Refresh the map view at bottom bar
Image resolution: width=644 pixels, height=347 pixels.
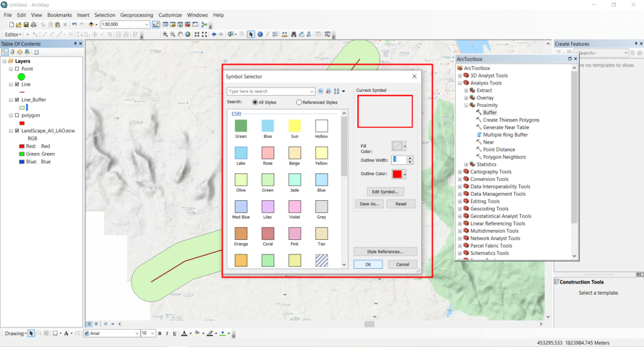click(106, 324)
